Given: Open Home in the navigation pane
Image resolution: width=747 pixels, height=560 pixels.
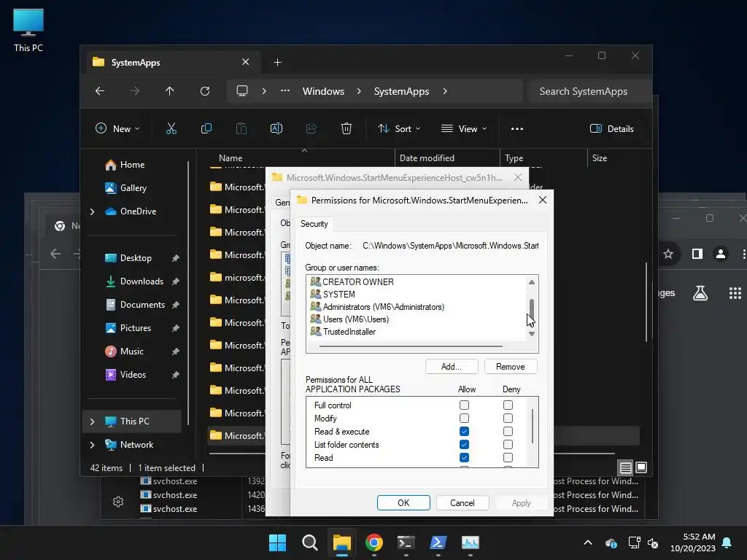Looking at the screenshot, I should pyautogui.click(x=132, y=165).
